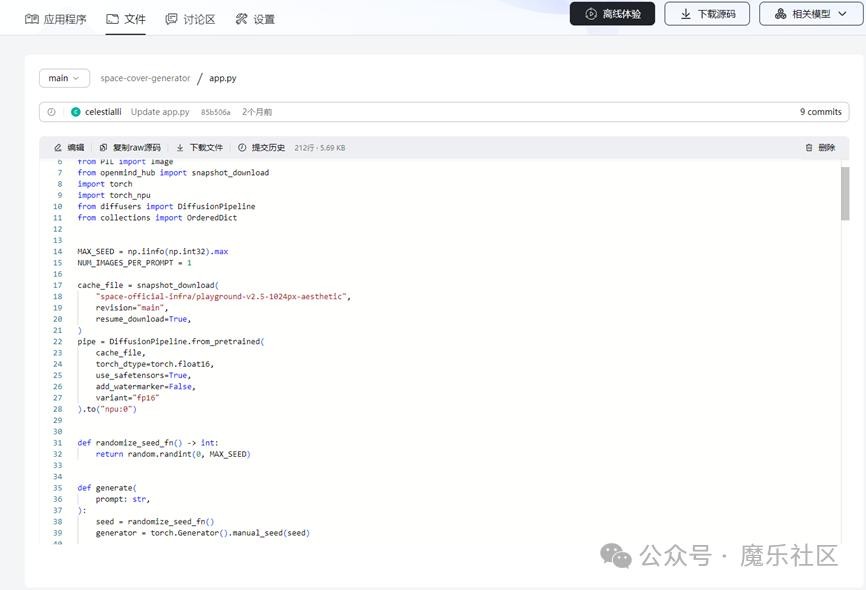The image size is (866, 590).
Task: Click the 编辑 pencil icon
Action: point(58,147)
